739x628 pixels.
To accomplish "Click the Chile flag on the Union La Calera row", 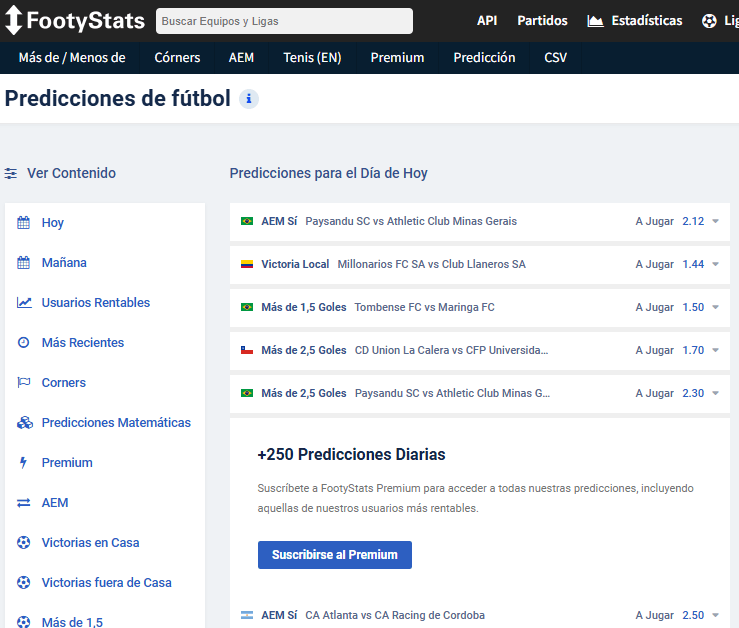I will pyautogui.click(x=247, y=350).
